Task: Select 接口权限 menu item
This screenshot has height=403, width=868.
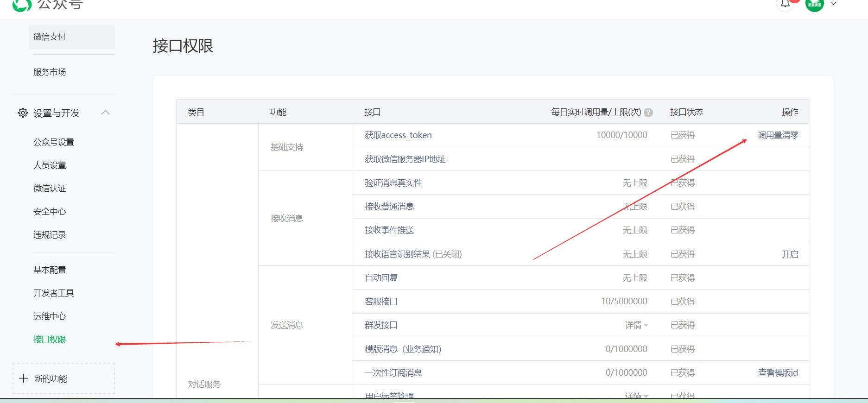Action: click(x=50, y=340)
